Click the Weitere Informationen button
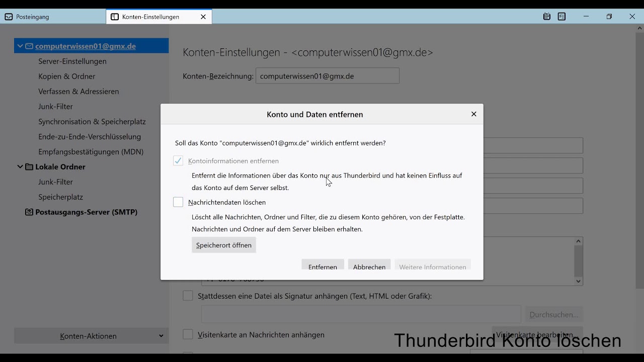This screenshot has width=644, height=362. 433,264
